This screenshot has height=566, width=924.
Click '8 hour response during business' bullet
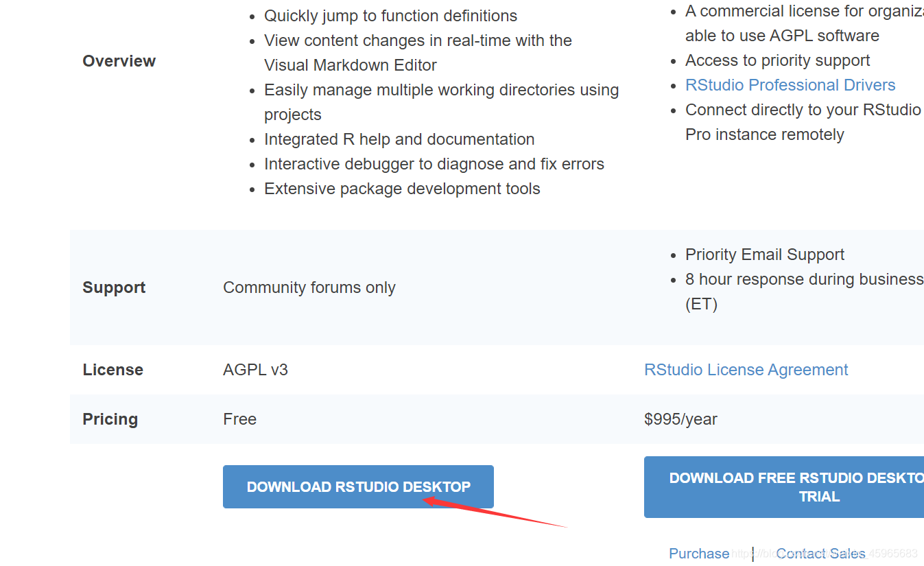[x=804, y=292]
